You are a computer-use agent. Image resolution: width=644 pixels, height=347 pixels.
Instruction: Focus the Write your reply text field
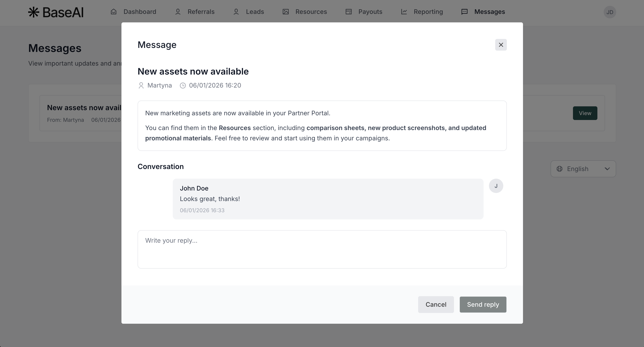click(x=322, y=249)
